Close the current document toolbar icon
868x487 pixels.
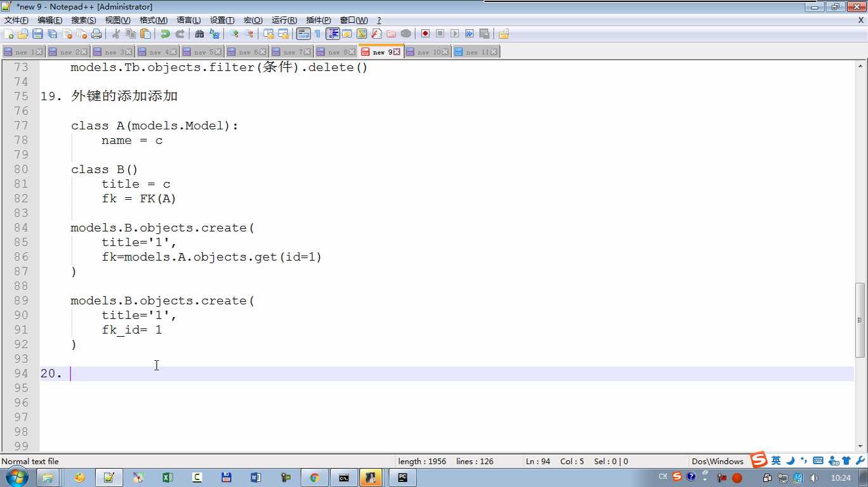(x=67, y=34)
